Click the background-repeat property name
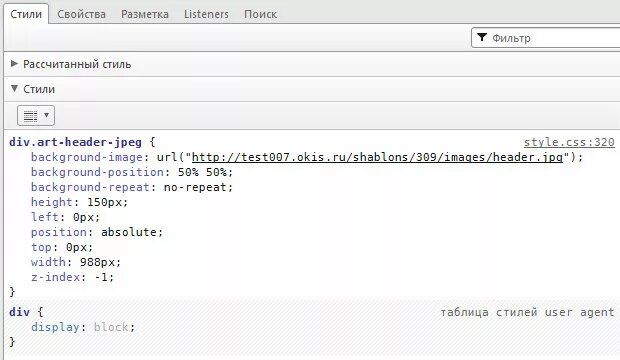This screenshot has height=360, width=620. point(90,187)
